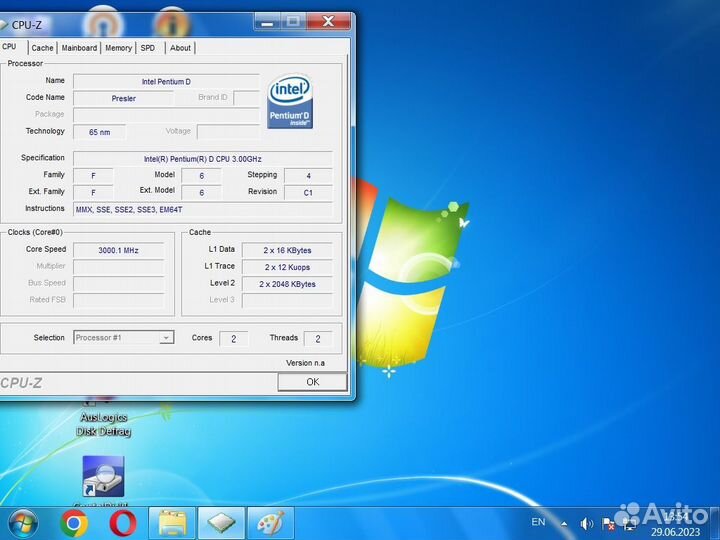Switch to the SPD tab

click(148, 48)
